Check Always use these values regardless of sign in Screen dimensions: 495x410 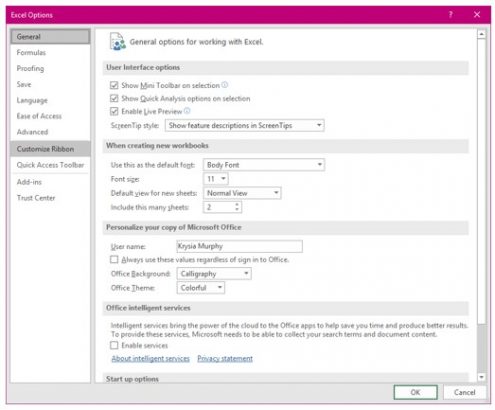click(114, 259)
